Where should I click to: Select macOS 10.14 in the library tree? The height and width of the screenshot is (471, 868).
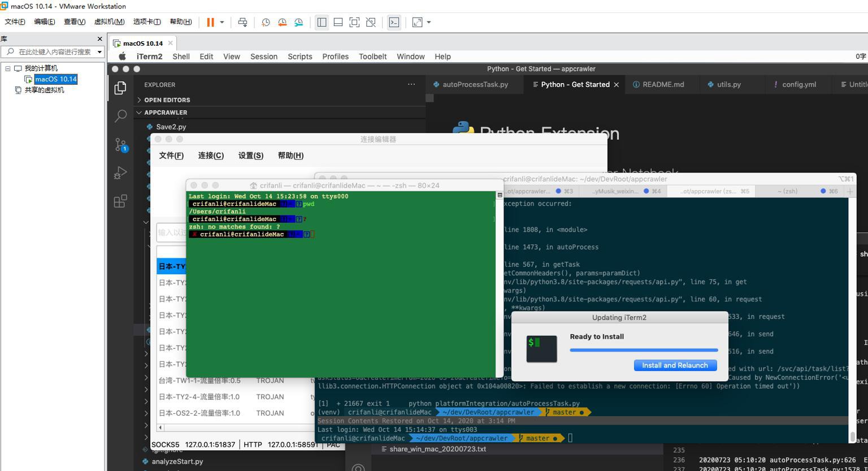pos(55,79)
